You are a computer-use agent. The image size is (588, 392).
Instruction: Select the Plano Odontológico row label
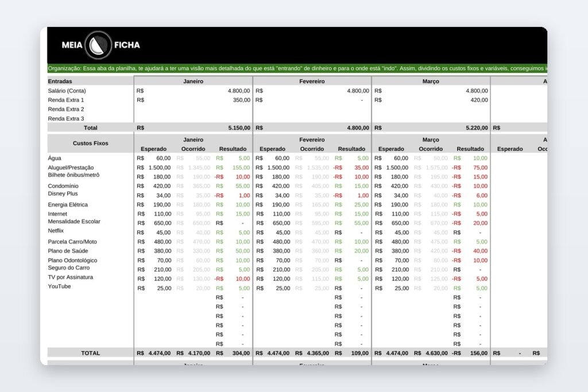[x=72, y=261]
